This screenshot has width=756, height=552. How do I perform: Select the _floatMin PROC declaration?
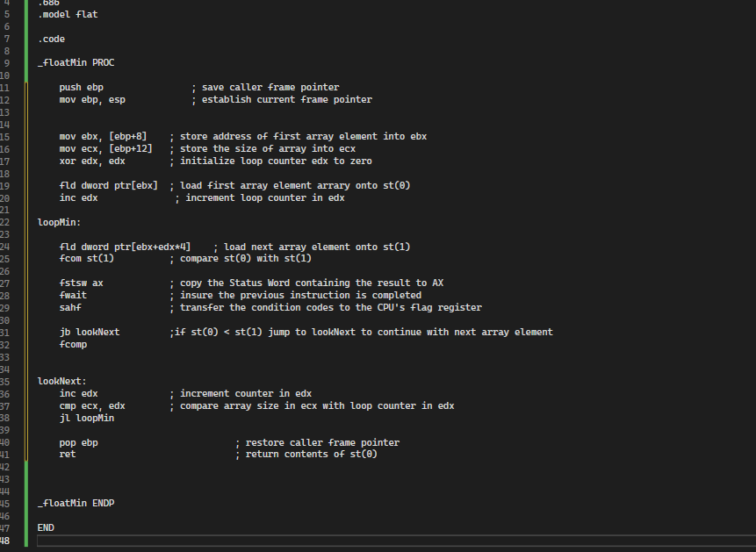click(x=76, y=61)
